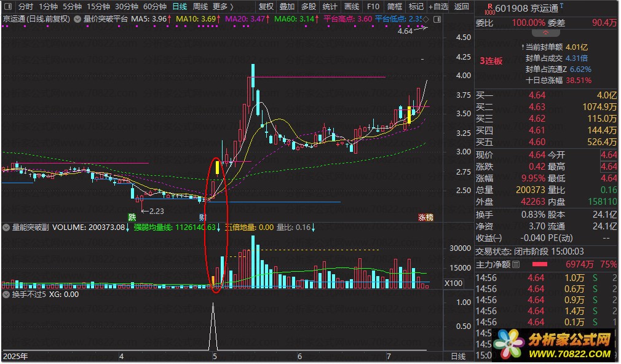This screenshot has width=621, height=364.
Task: Click the 叠加 overlay button
Action: coord(287,6)
